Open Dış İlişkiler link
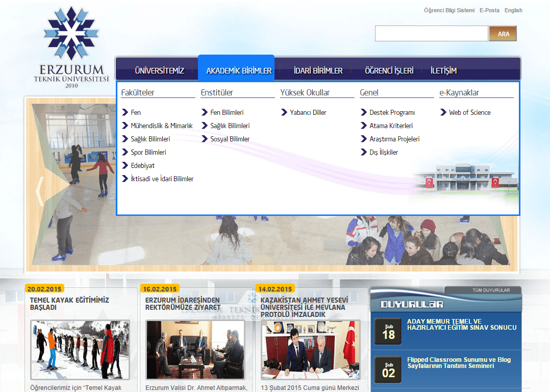This screenshot has height=392, width=550. coord(383,152)
